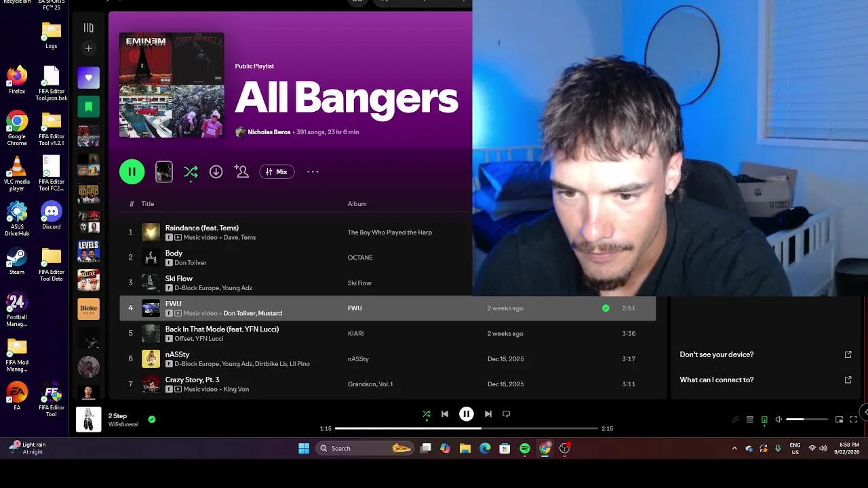
Task: Collapse Your Library sidebar icon
Action: (88, 28)
